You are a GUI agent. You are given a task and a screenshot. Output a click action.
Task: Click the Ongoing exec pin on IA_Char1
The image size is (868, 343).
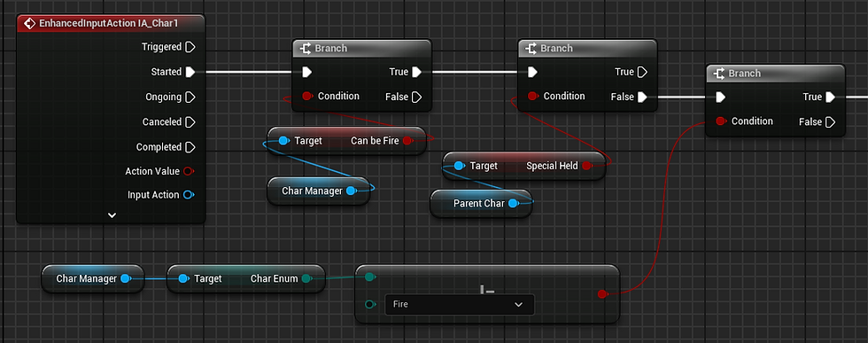(190, 97)
